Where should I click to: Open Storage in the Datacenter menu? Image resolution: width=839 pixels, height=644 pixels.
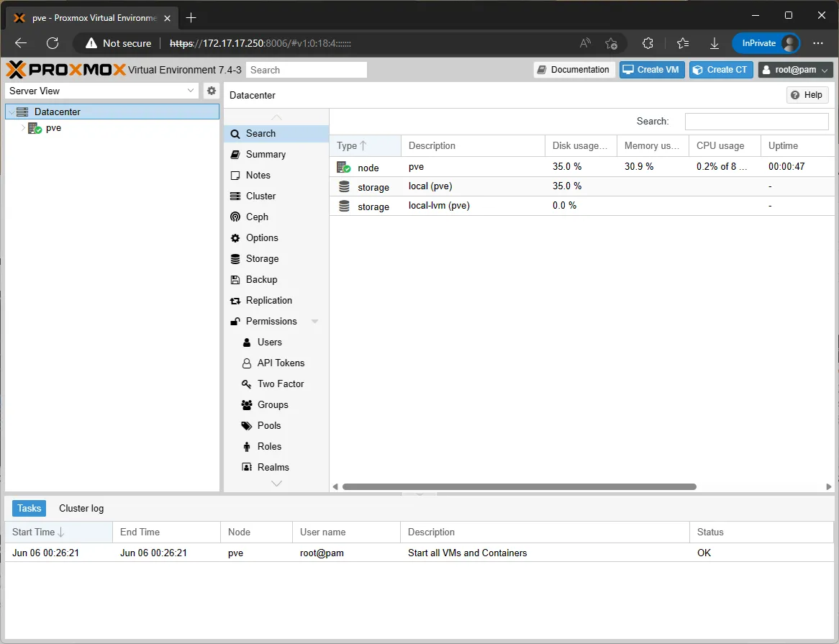pos(276,259)
